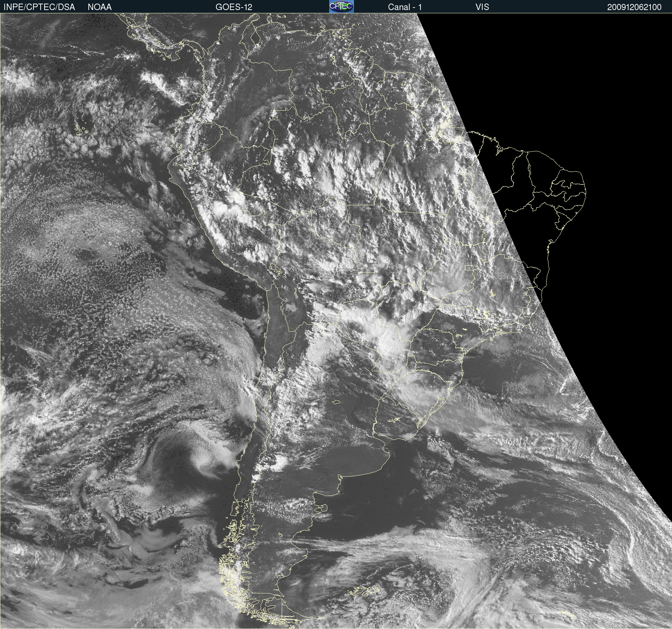Click the Canal - 1 label

tap(405, 7)
